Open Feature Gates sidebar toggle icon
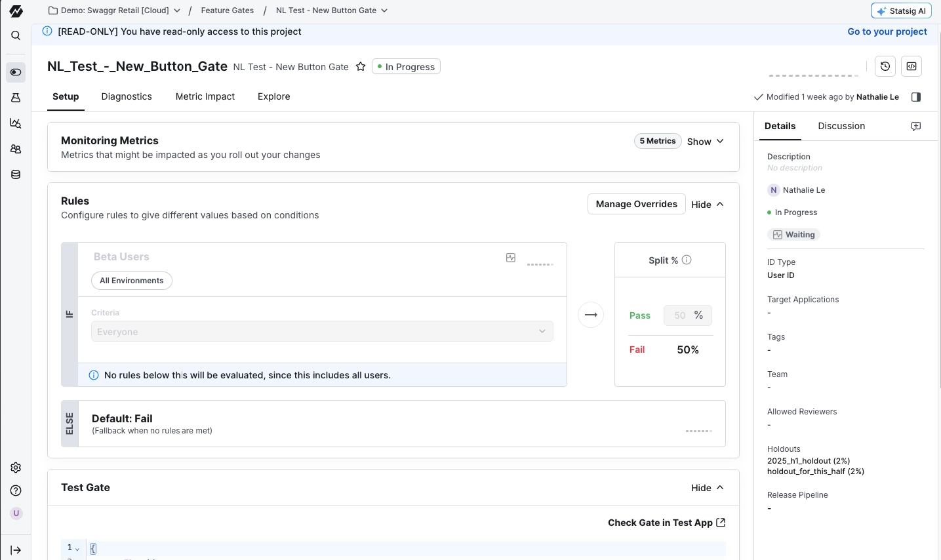Viewport: 941px width, 560px height. tap(16, 72)
